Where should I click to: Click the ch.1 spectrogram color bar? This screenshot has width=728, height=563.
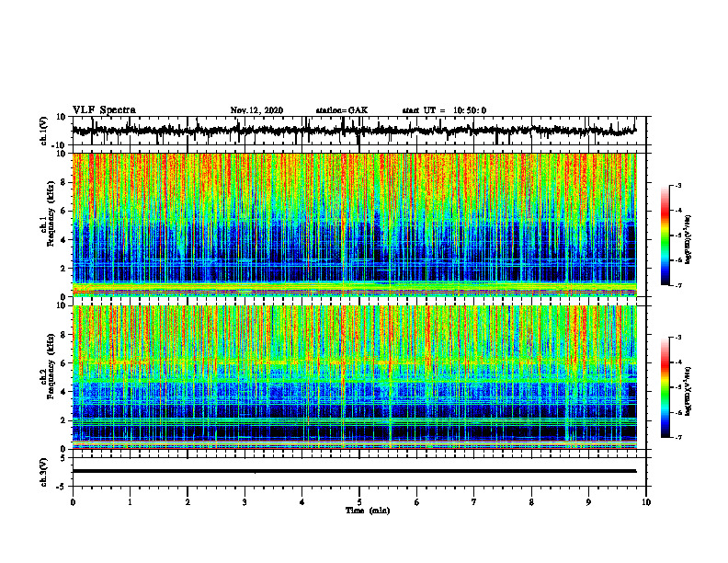[x=665, y=236]
